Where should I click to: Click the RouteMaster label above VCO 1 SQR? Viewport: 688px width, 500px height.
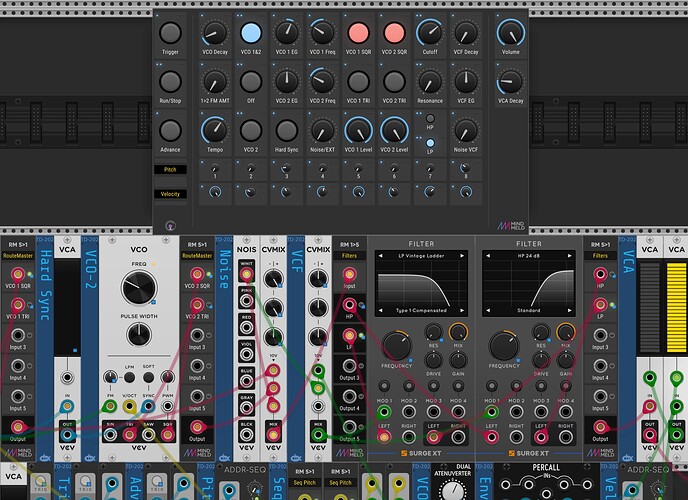[18, 256]
